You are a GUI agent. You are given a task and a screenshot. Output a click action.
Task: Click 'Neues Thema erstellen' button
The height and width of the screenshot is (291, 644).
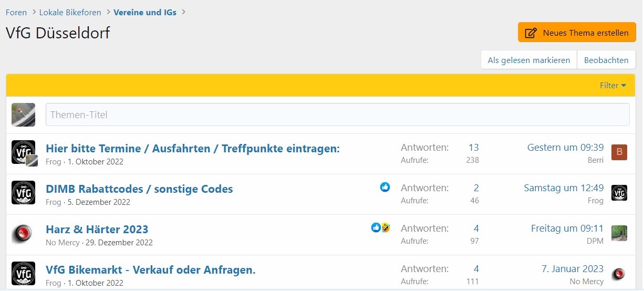(577, 33)
